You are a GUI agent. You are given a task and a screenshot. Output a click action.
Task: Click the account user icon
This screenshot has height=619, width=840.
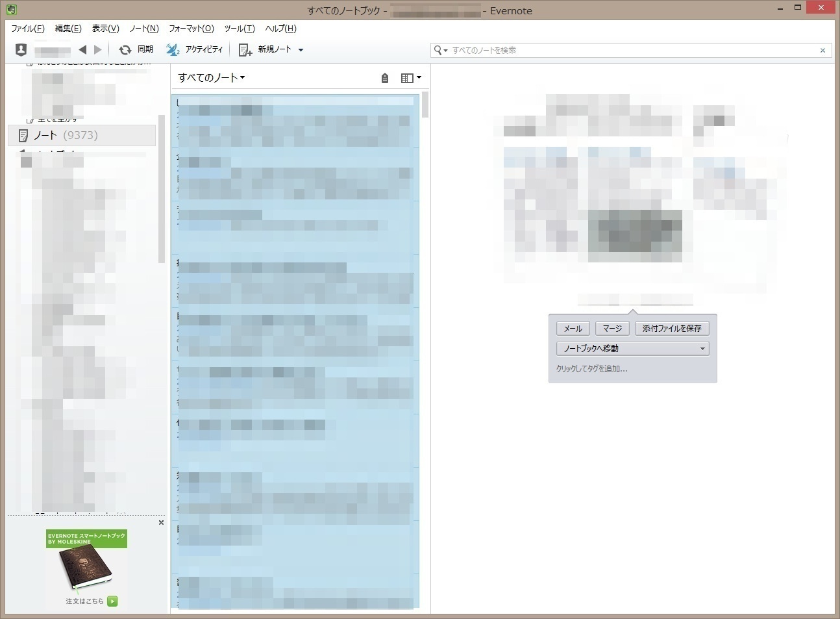pos(21,49)
